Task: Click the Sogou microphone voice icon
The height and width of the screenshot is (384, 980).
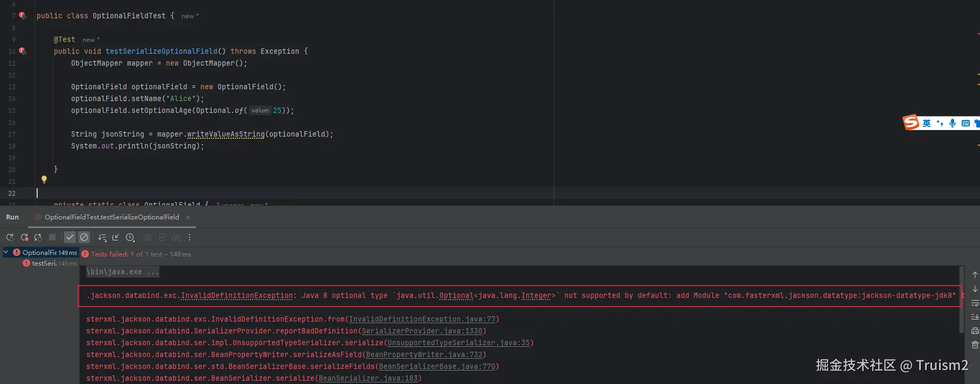Action: 953,123
